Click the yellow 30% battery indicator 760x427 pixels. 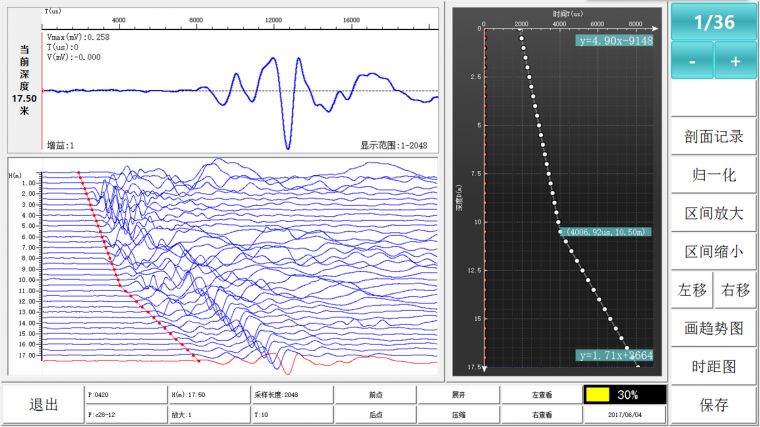point(624,395)
